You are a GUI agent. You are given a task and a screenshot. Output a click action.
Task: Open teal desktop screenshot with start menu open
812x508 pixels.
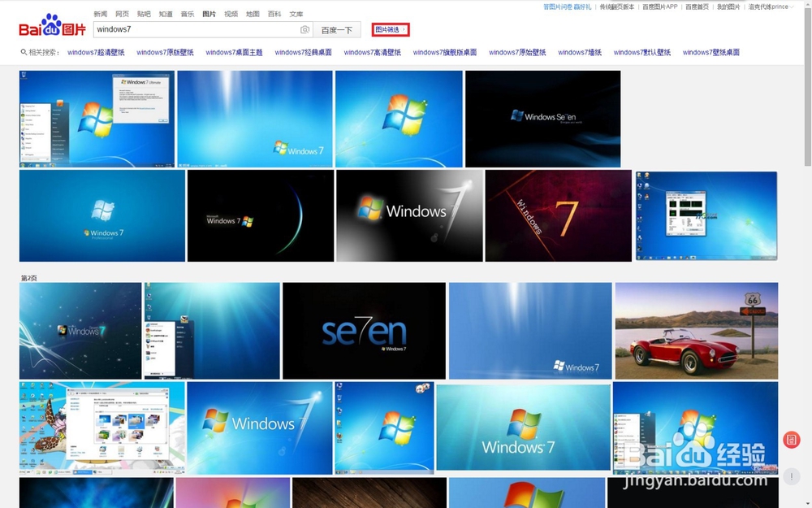coord(212,331)
